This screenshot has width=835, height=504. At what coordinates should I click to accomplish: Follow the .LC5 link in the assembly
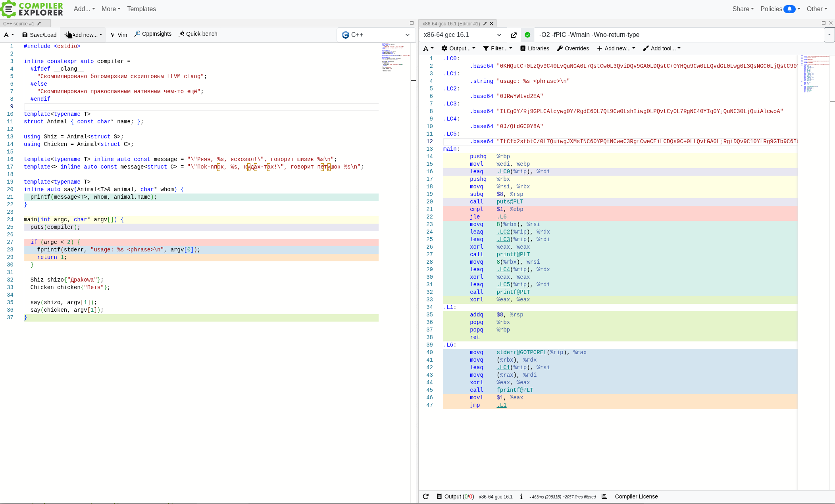tap(503, 285)
